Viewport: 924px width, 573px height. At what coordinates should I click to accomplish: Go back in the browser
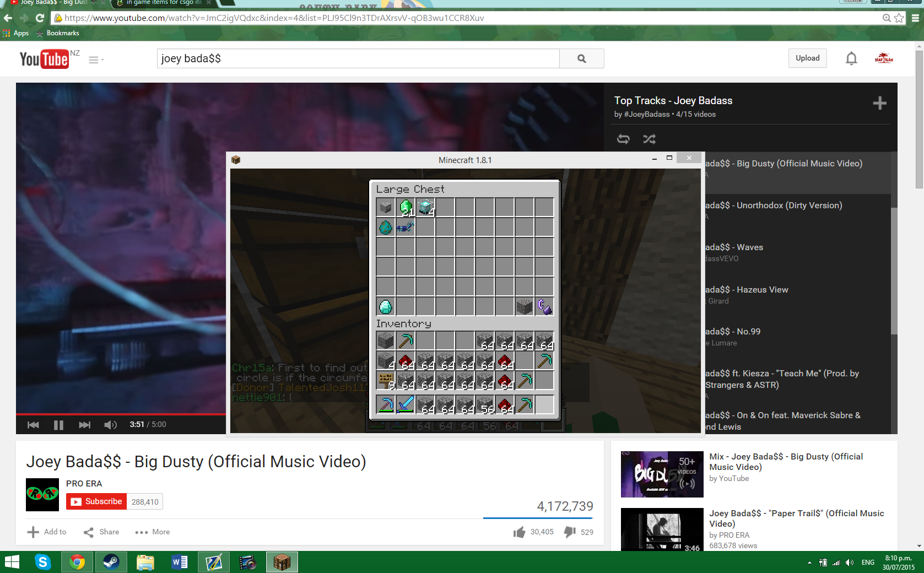click(8, 18)
